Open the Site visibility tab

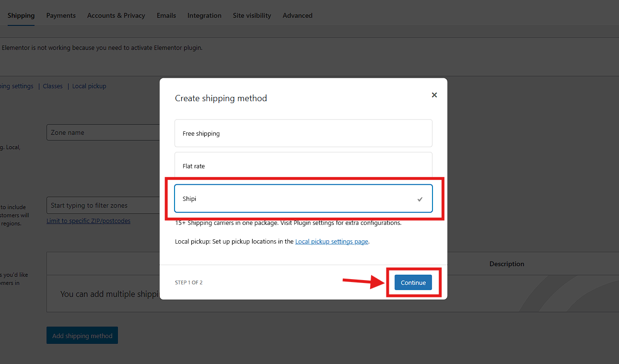point(252,15)
